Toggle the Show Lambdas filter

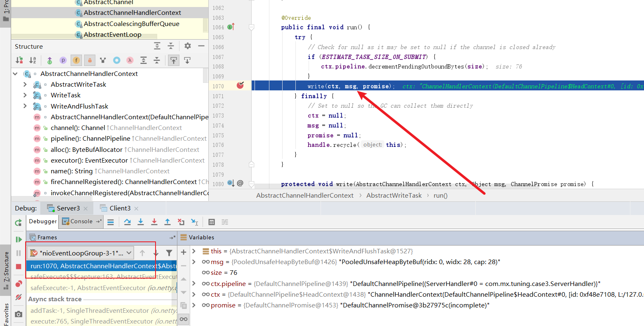click(130, 61)
